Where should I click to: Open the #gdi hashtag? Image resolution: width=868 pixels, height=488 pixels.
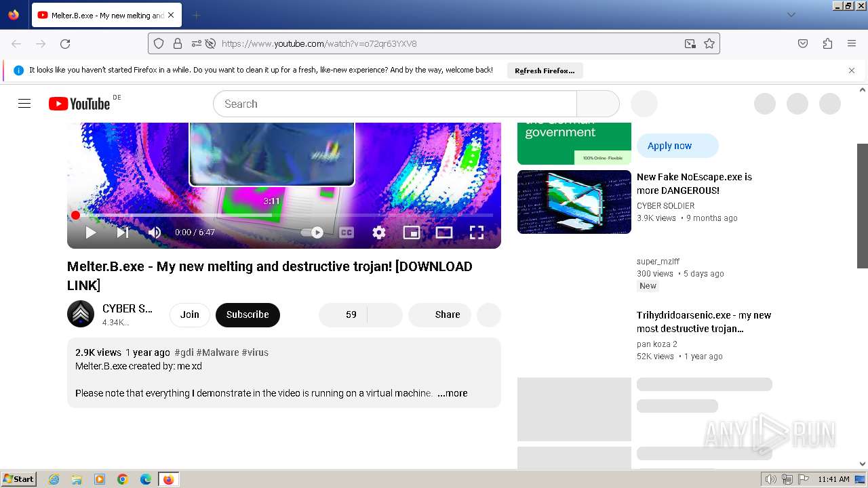[184, 352]
